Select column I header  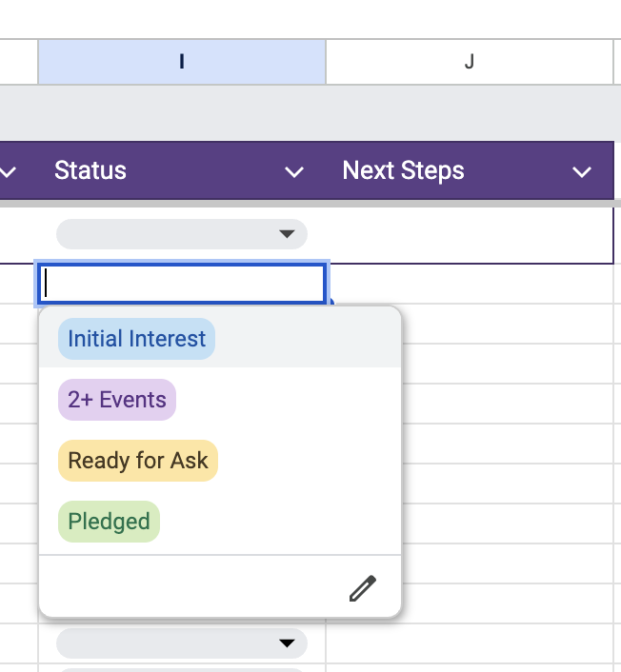tap(182, 62)
